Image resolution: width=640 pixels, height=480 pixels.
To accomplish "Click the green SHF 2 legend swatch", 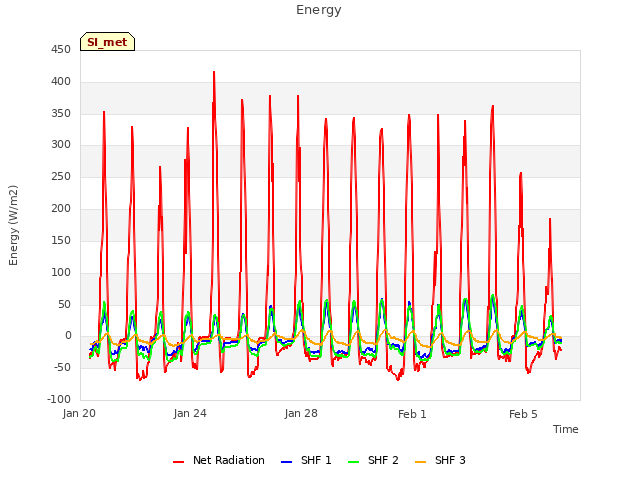I will [x=353, y=462].
